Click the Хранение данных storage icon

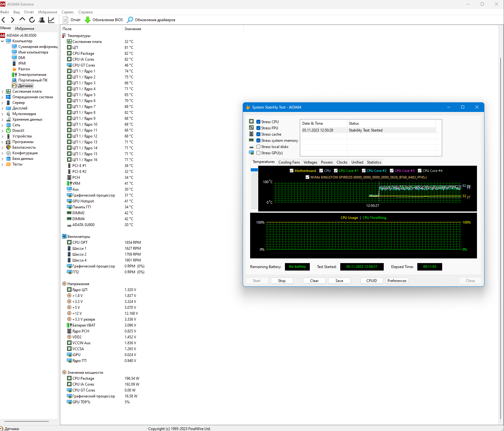pos(8,119)
